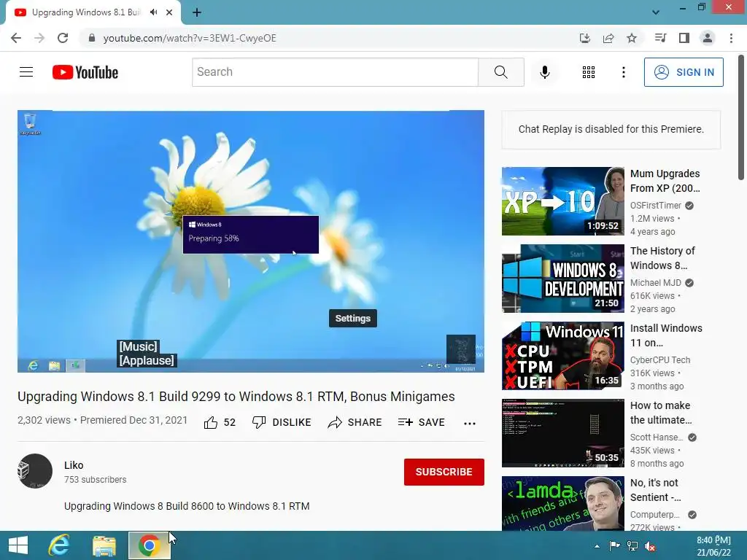This screenshot has height=560, width=747.
Task: Open taskbar clock and date
Action: pyautogui.click(x=713, y=546)
